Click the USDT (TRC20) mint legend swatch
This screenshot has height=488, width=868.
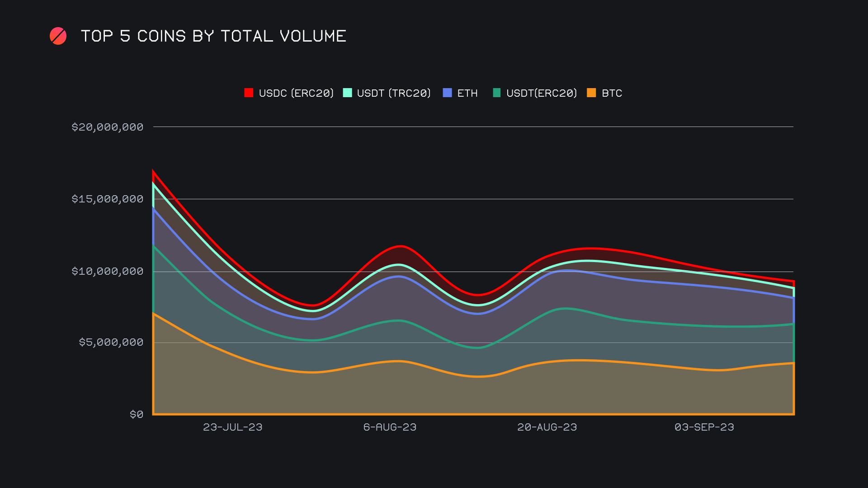point(347,93)
